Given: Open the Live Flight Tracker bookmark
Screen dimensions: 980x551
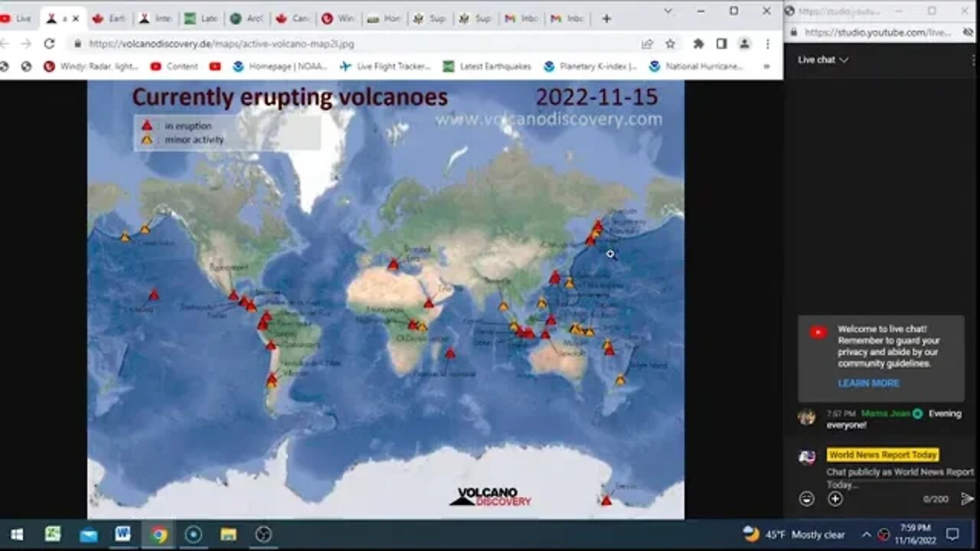Looking at the screenshot, I should click(x=386, y=67).
